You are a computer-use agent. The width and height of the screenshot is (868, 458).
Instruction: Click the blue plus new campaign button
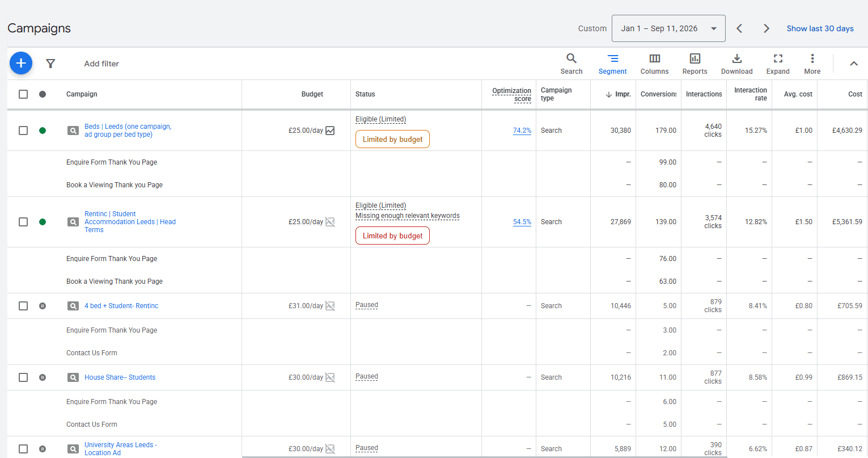click(x=21, y=64)
